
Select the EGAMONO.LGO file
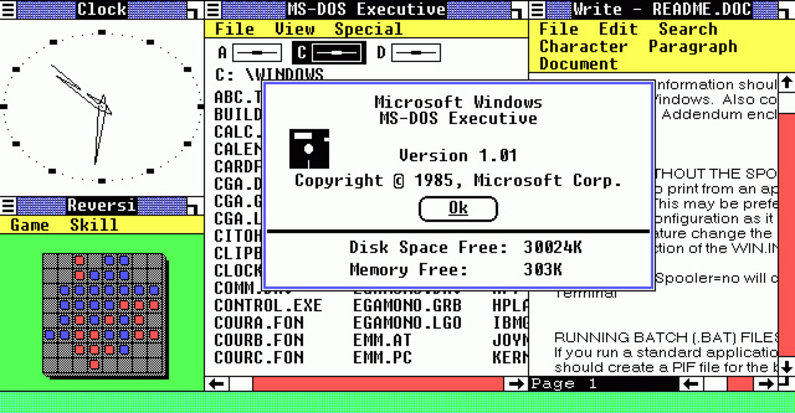click(x=407, y=323)
